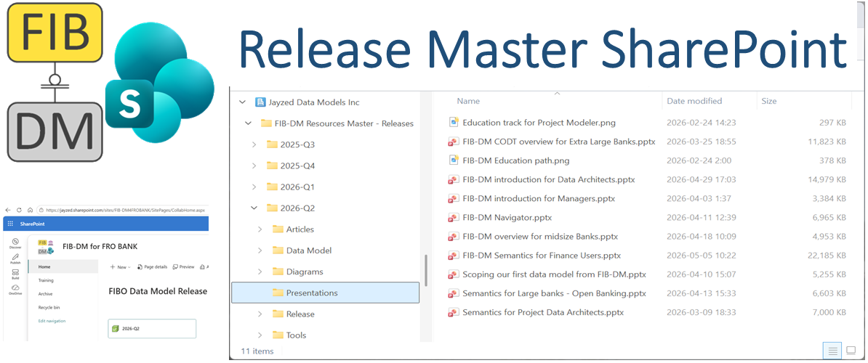Click Page details in the SharePoint toolbar
The image size is (868, 363).
[152, 267]
